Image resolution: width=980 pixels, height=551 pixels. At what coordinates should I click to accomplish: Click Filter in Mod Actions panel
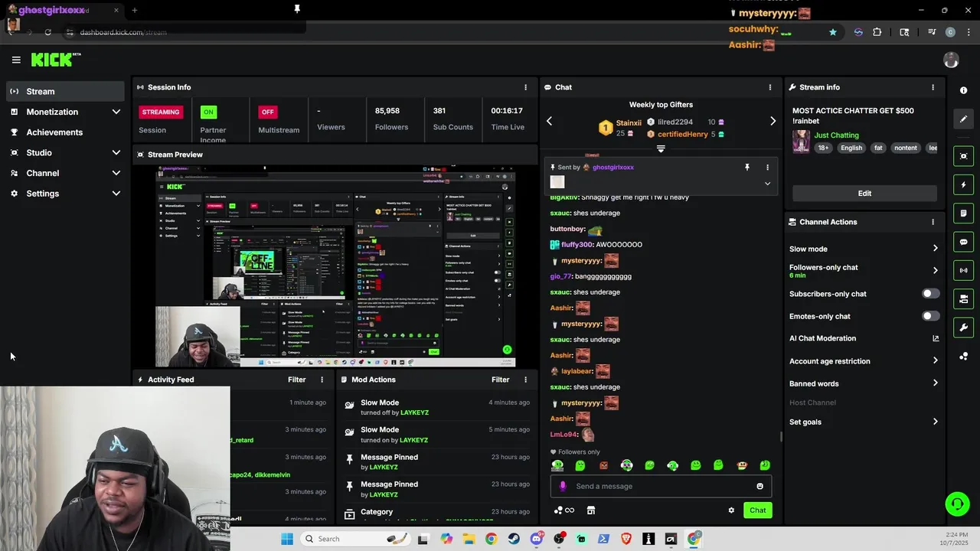[x=500, y=380]
